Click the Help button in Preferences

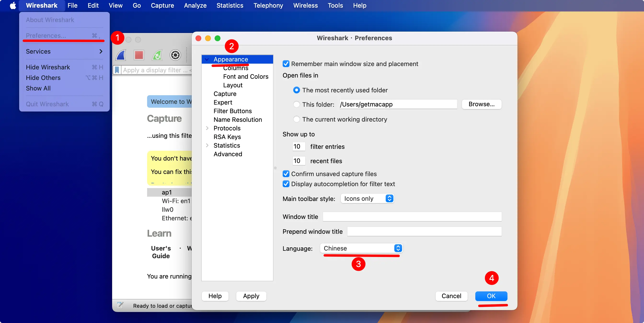coord(215,296)
